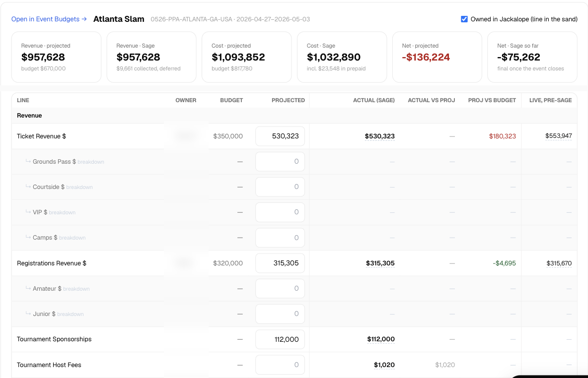Open the Event Budgets link
The width and height of the screenshot is (588, 378).
click(x=49, y=19)
